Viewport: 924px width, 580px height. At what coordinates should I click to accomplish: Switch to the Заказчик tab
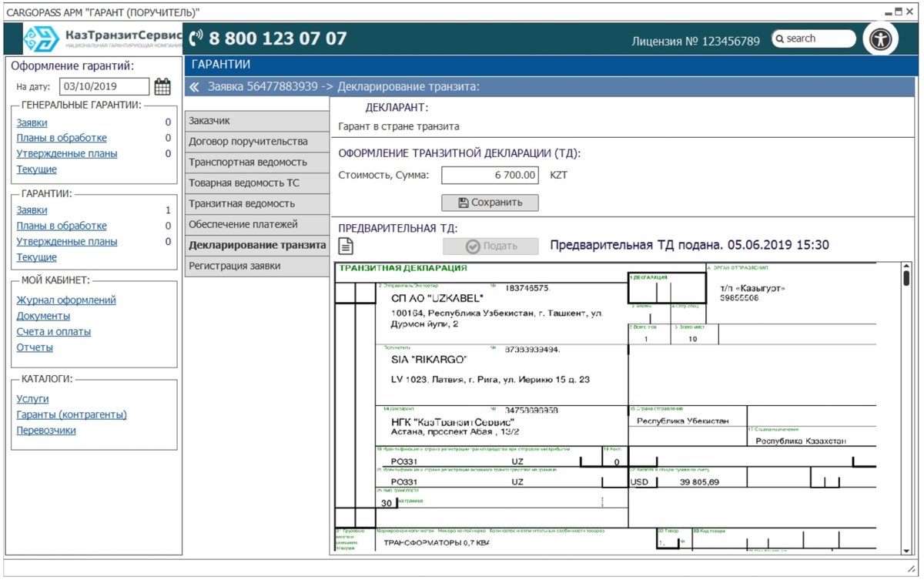[257, 121]
